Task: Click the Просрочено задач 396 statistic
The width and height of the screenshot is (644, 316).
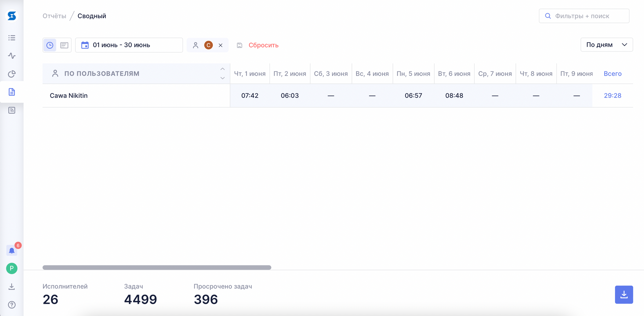Action: click(x=223, y=294)
